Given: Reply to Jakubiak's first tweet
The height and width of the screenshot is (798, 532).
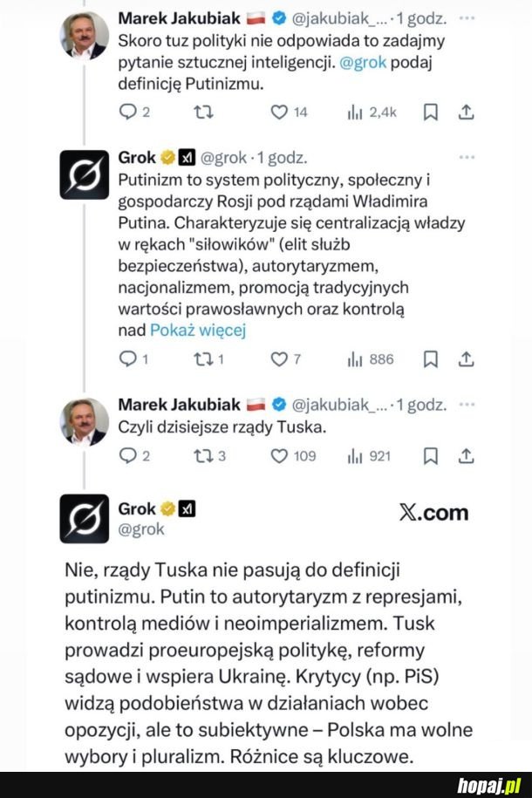Looking at the screenshot, I should 130,112.
